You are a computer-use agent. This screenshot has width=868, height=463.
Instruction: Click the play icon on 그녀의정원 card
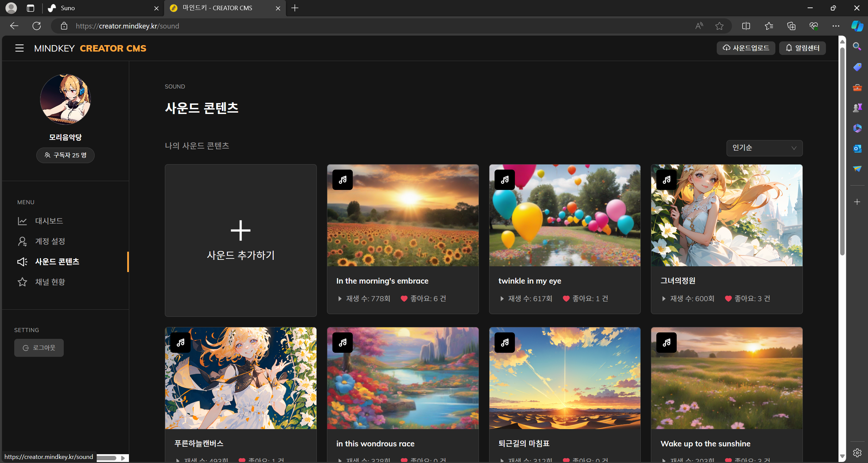(664, 298)
